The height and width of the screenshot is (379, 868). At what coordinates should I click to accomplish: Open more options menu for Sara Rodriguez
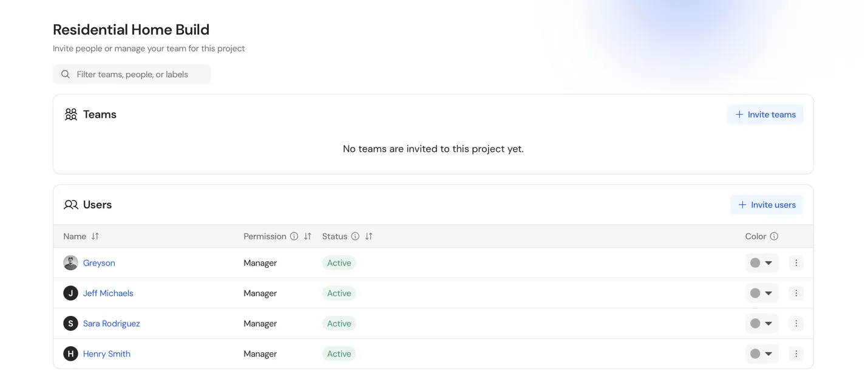[796, 323]
